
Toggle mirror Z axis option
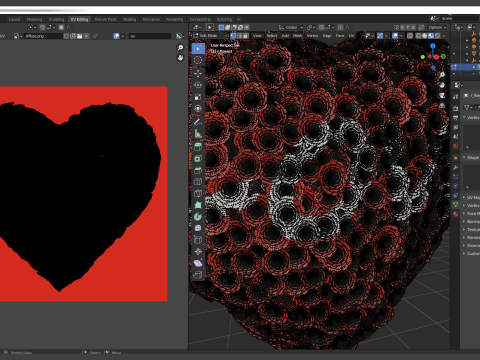[414, 27]
